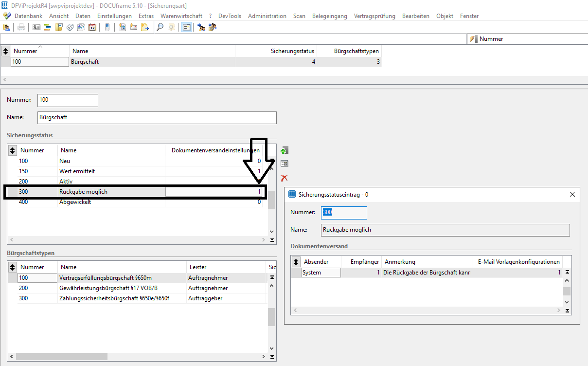The image size is (588, 366).
Task: Select the Aktiv status row
Action: 135,182
